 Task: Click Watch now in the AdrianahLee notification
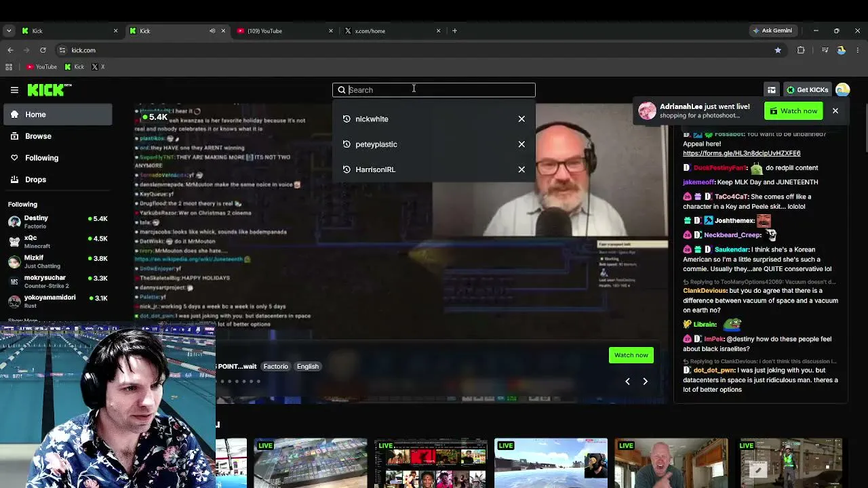coord(793,111)
